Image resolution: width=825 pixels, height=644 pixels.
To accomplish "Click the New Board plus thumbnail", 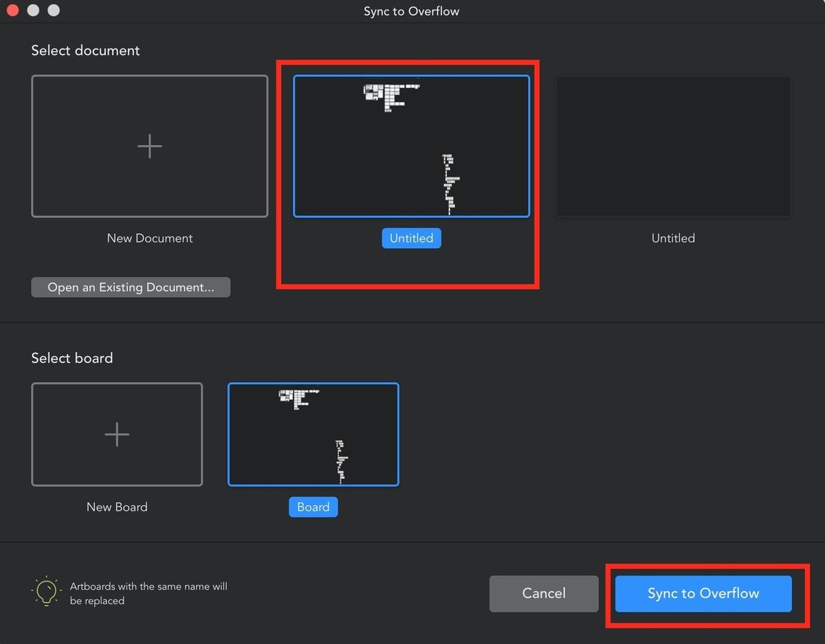I will (117, 434).
